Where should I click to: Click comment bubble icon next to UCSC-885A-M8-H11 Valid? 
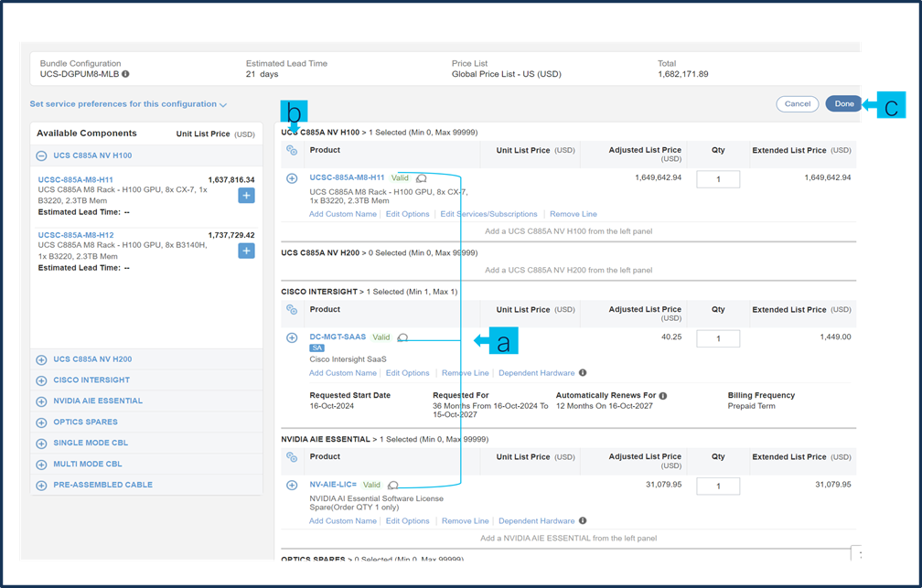[421, 178]
